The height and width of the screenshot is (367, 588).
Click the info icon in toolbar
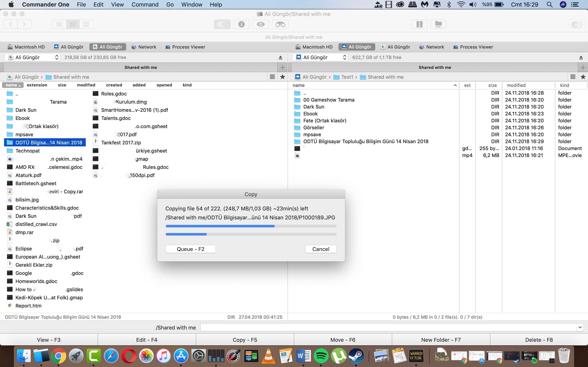(x=241, y=24)
